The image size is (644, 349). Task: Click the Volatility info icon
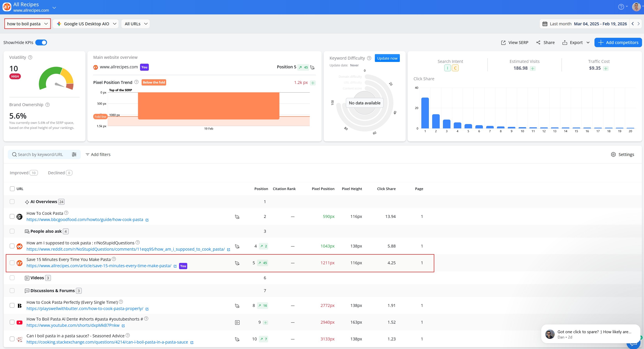click(x=30, y=57)
